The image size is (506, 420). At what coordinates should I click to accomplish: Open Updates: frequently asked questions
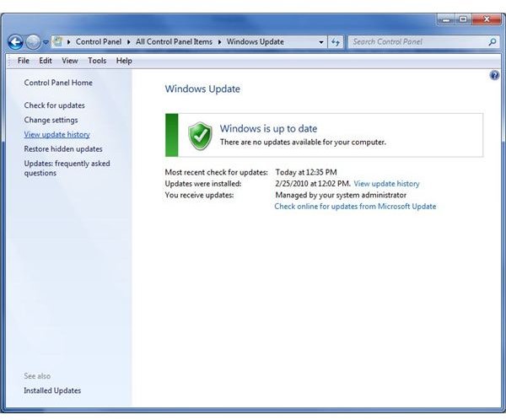(67, 168)
